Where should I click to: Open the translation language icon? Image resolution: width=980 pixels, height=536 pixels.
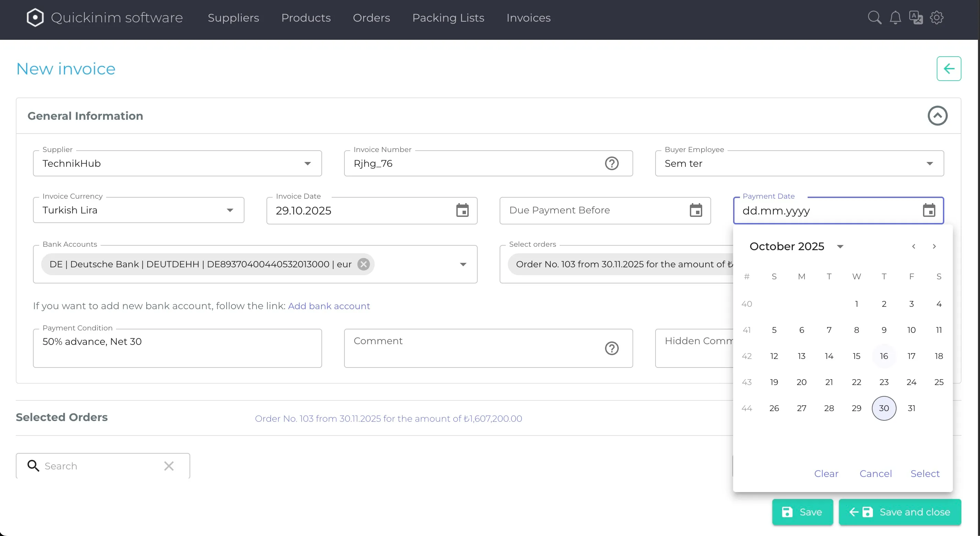coord(916,17)
